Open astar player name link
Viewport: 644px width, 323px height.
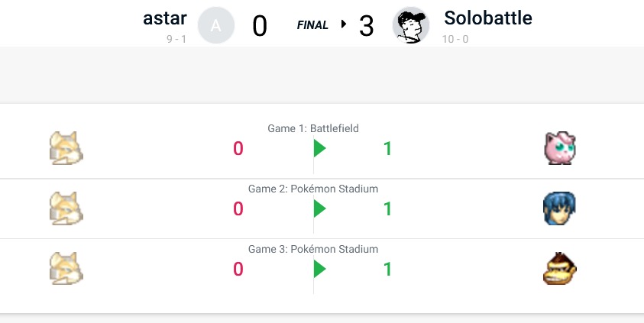pos(165,18)
